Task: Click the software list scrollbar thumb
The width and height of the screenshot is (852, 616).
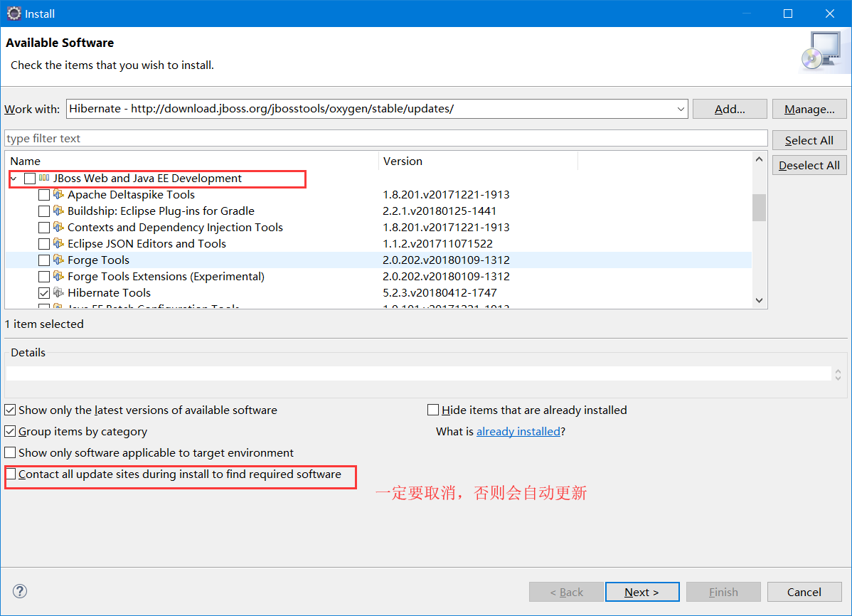Action: coord(759,208)
